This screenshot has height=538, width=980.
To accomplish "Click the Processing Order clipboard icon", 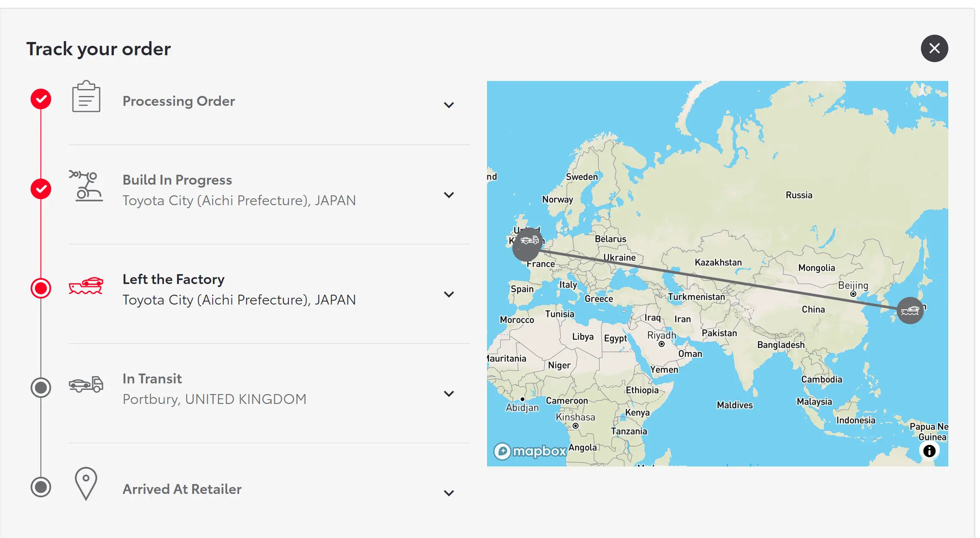I will [86, 96].
